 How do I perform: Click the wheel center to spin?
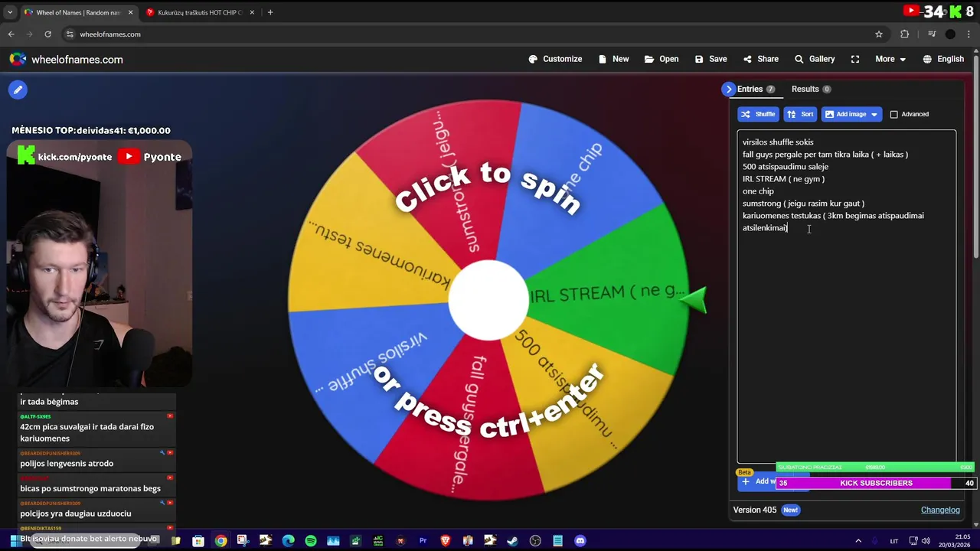coord(488,300)
